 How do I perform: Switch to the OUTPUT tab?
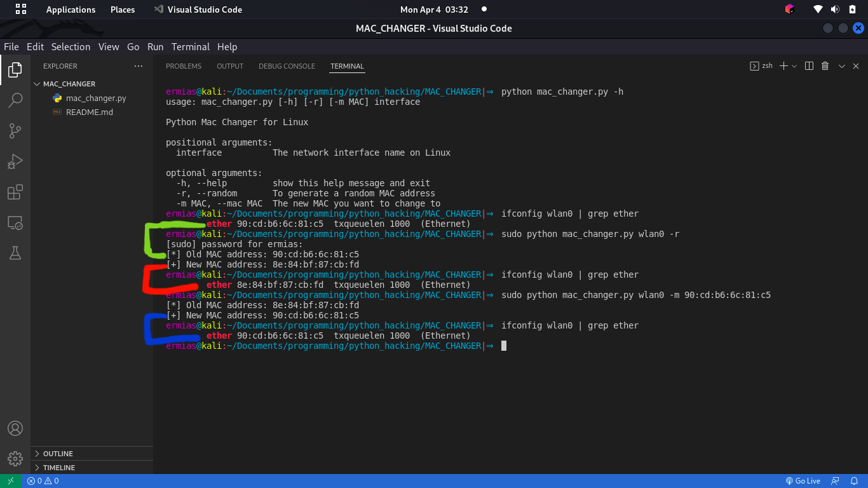pos(230,66)
